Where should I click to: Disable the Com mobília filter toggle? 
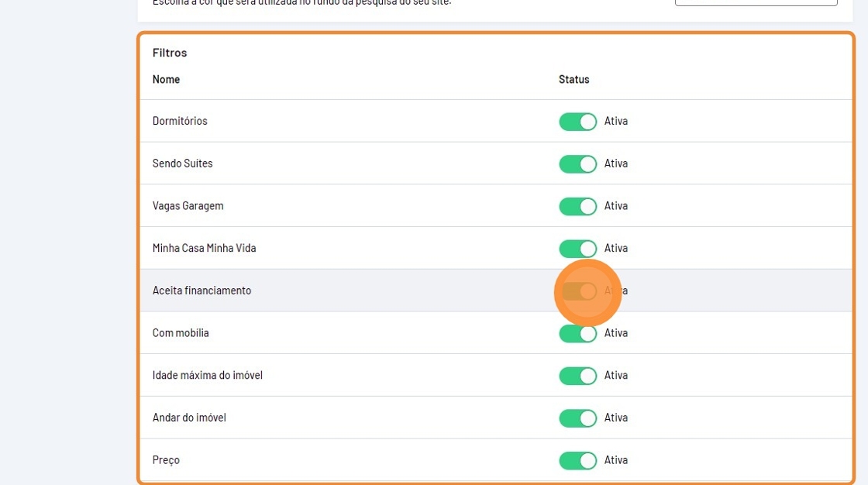tap(577, 333)
